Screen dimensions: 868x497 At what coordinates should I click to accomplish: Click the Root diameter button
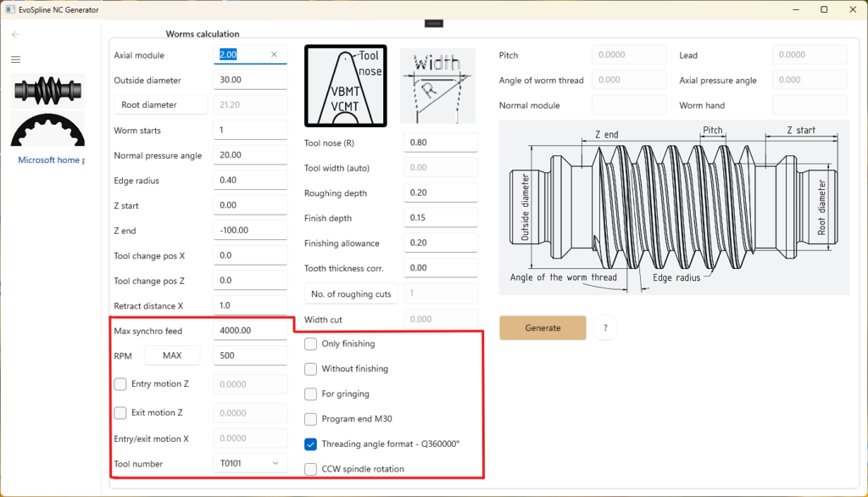[x=160, y=105]
